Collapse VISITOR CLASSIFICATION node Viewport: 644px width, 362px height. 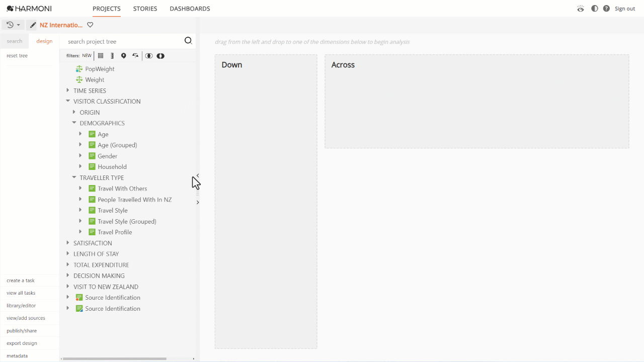pyautogui.click(x=68, y=101)
